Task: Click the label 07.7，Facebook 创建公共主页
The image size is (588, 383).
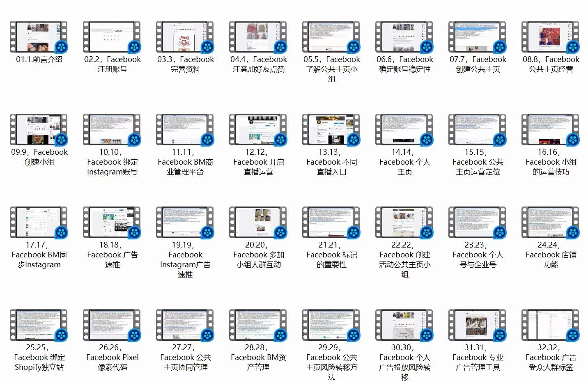Action: point(478,64)
